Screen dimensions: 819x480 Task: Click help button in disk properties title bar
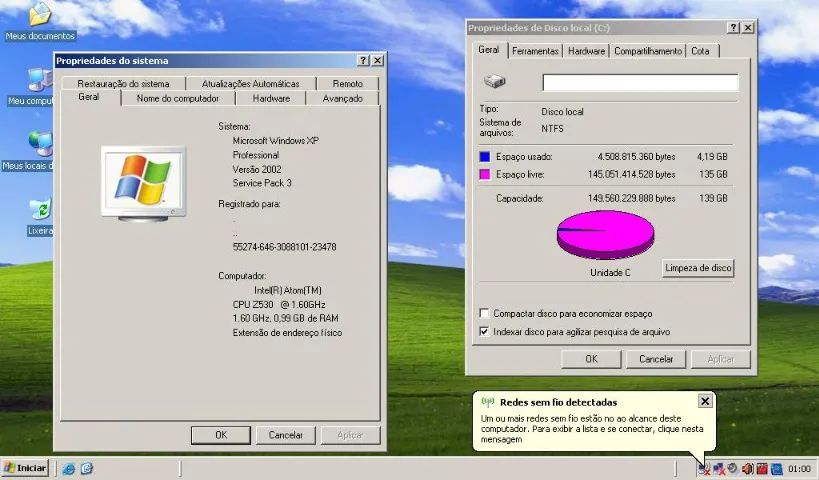point(734,28)
